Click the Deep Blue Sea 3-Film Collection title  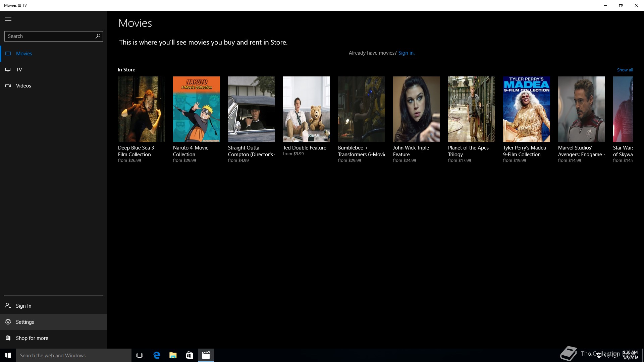(137, 151)
